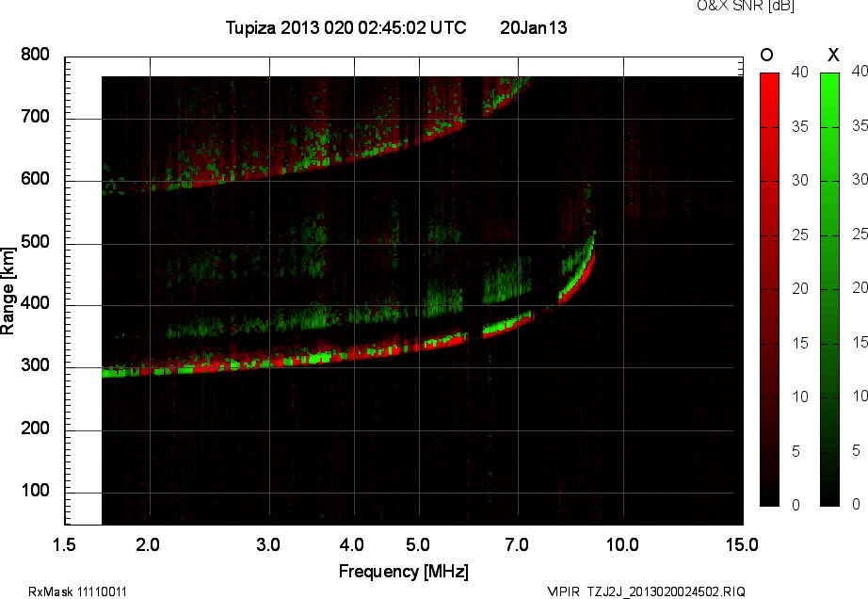Click the 35 label on the O colorbar

click(799, 127)
